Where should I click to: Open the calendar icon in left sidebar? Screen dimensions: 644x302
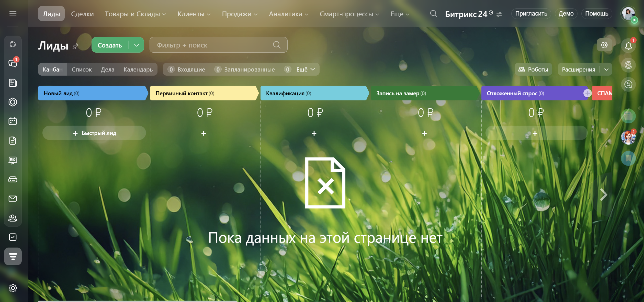pyautogui.click(x=13, y=121)
